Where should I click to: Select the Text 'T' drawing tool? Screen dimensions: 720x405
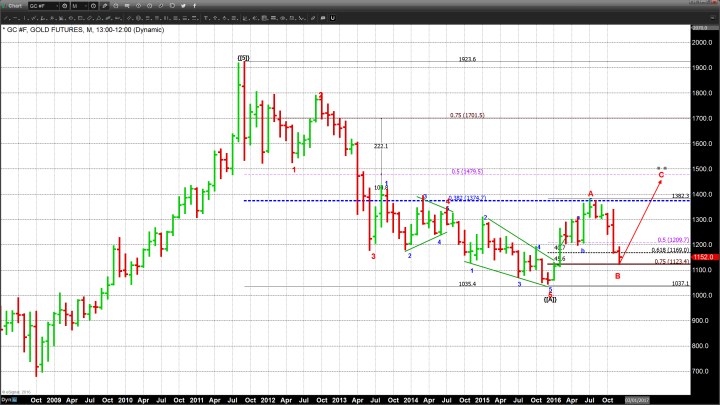tap(207, 18)
